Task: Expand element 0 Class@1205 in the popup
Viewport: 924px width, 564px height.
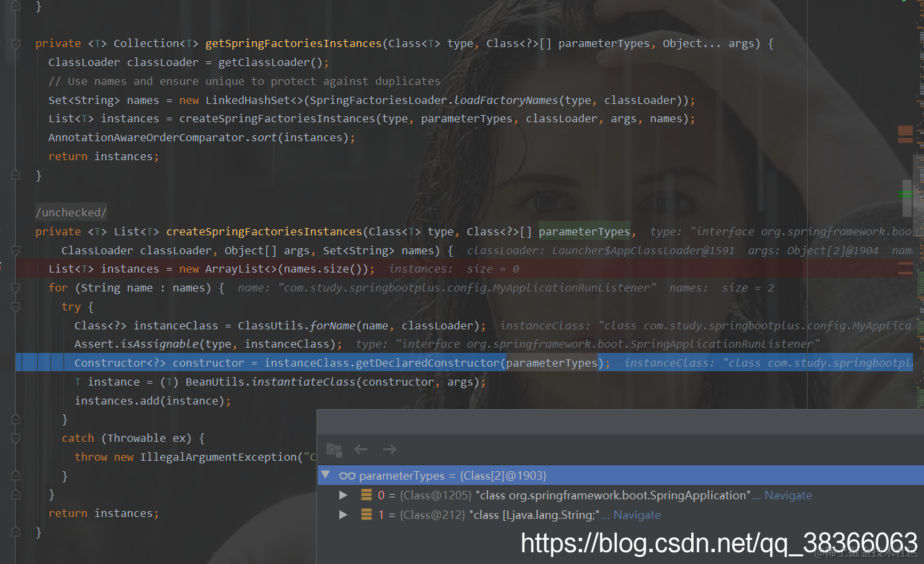Action: 343,495
